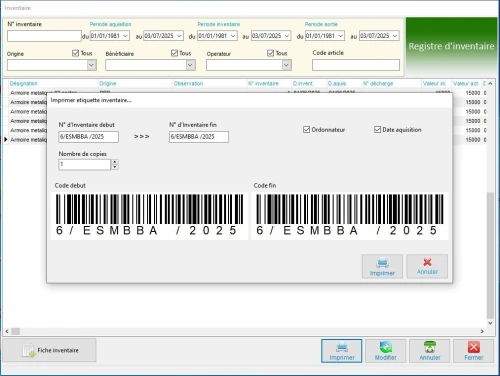Click the Fermer button
The height and width of the screenshot is (376, 500).
(x=474, y=351)
